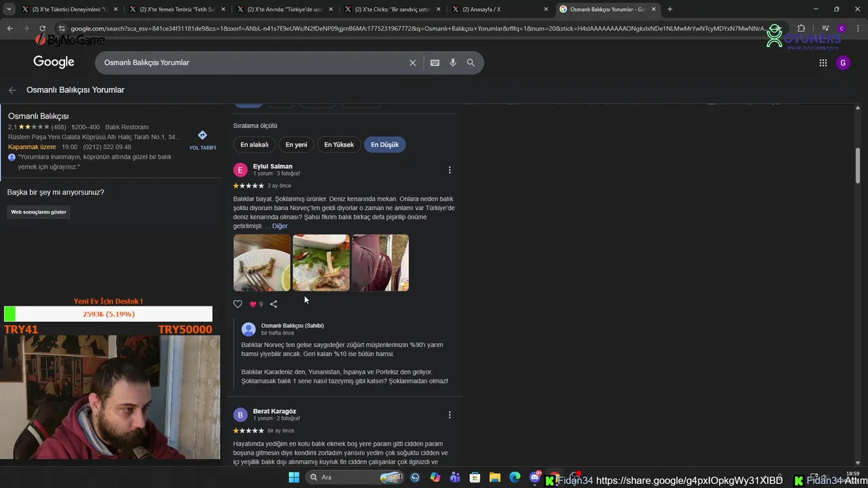Viewport: 868px width, 488px height.
Task: Click the Kapanmak üzere hours text
Action: point(32,147)
